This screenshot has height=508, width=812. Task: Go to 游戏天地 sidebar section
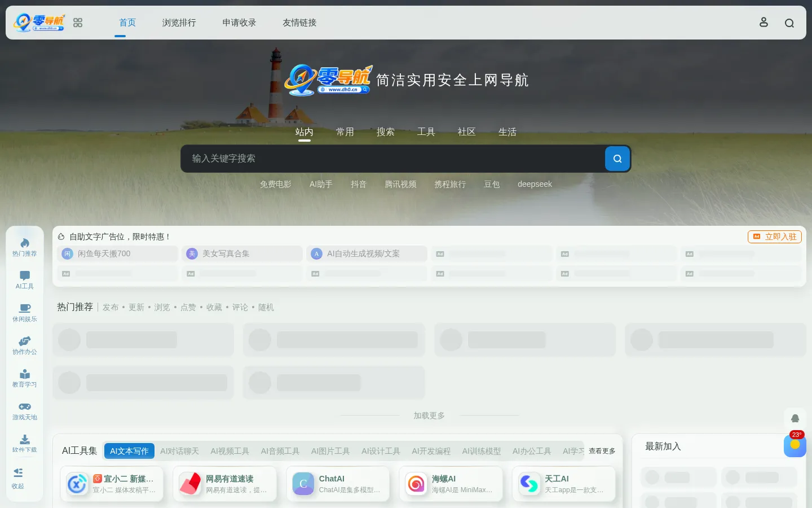point(25,411)
